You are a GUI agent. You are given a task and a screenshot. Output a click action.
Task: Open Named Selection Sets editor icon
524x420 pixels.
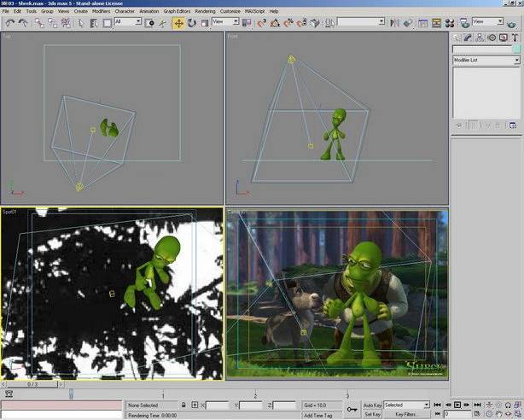coord(329,23)
